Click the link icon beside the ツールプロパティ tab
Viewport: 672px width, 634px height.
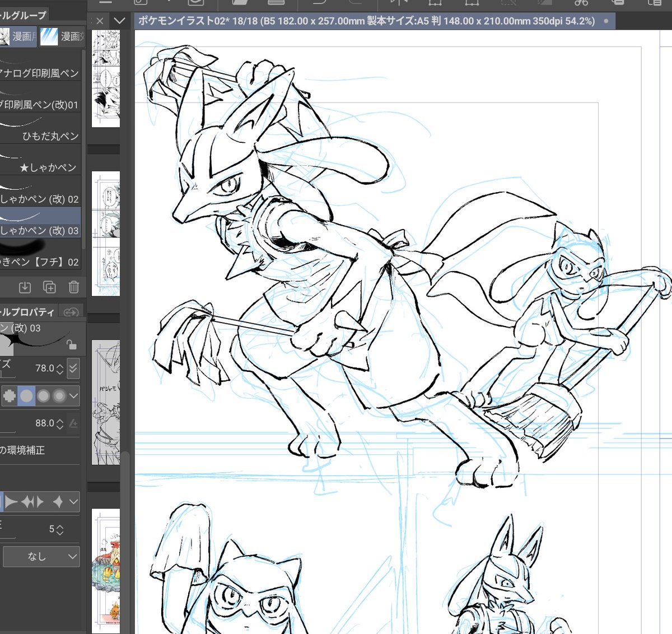(x=71, y=312)
